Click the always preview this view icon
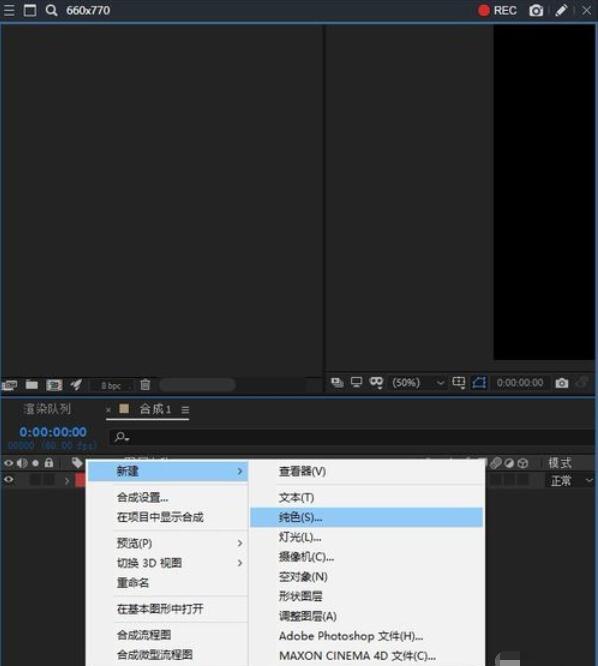 (337, 383)
